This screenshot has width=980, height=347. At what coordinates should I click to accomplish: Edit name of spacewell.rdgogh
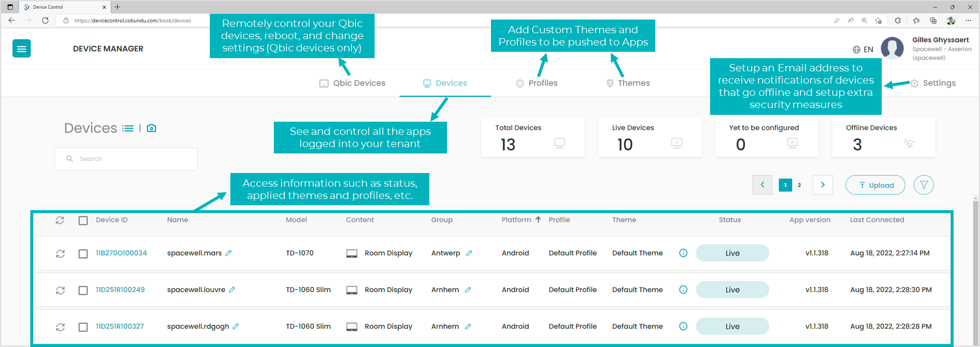point(236,326)
